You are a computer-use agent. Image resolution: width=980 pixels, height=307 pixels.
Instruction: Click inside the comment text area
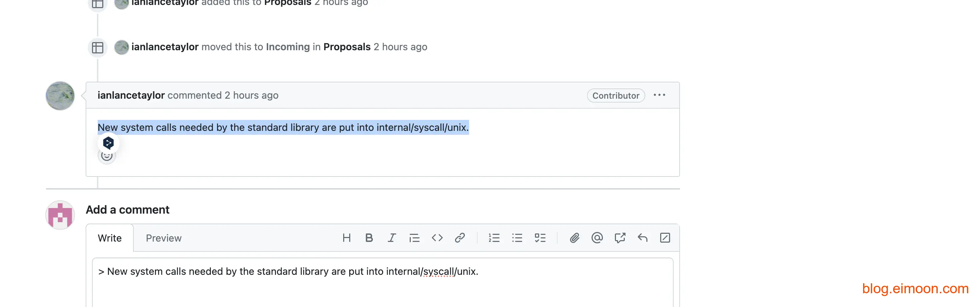tap(382, 282)
